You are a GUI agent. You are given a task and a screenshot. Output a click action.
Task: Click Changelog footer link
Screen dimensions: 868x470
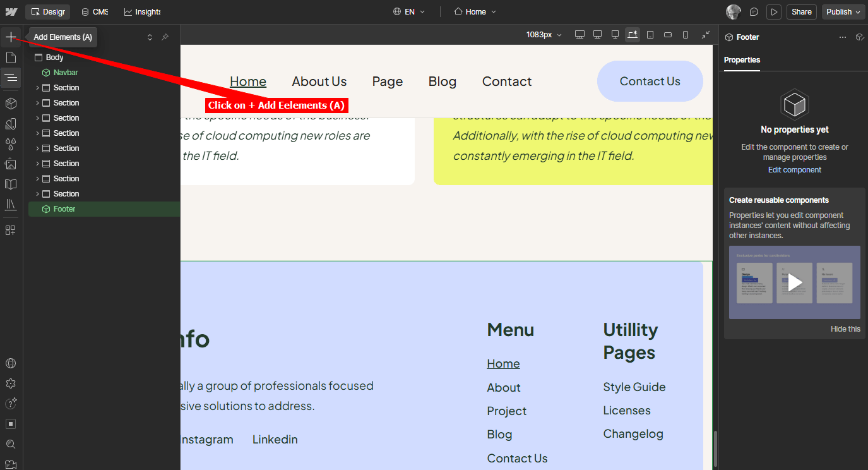pyautogui.click(x=633, y=434)
